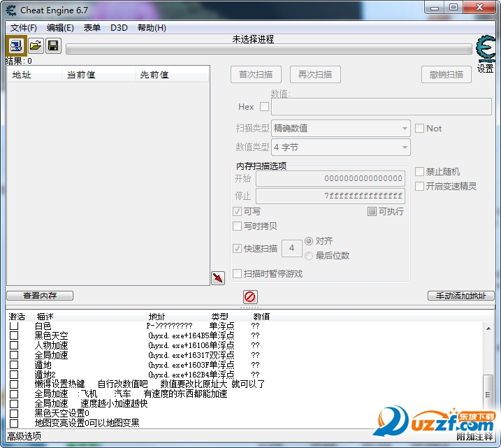This screenshot has height=448, width=501.
Task: Select the 最后位数 radio button
Action: (x=309, y=256)
